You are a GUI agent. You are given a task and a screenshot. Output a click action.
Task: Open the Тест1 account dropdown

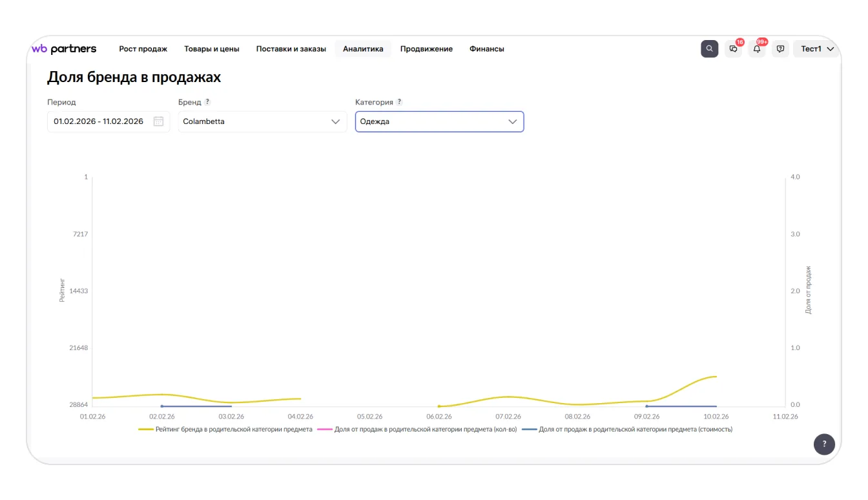pos(817,49)
